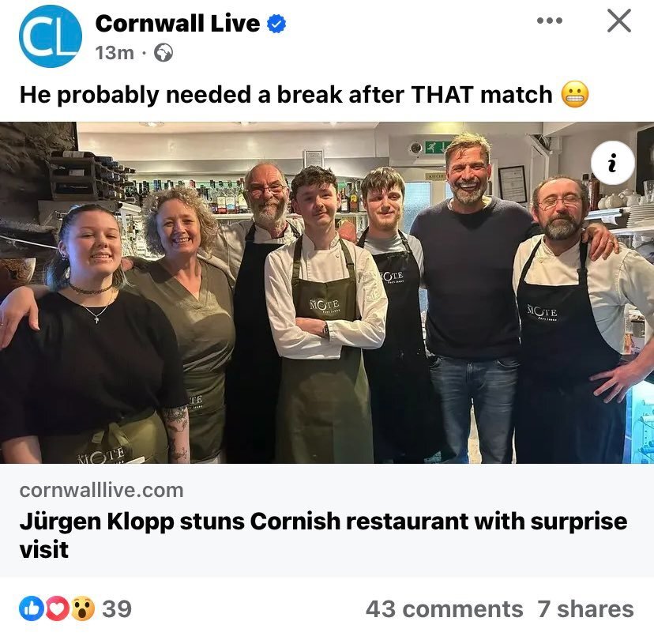The image size is (654, 644).
Task: Open the three-dot post options menu
Action: [x=550, y=21]
